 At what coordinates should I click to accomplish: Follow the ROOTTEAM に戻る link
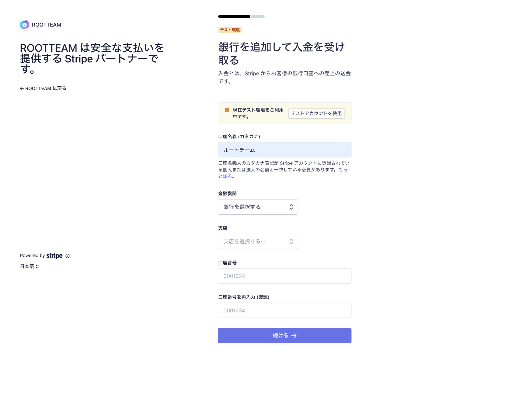46,88
